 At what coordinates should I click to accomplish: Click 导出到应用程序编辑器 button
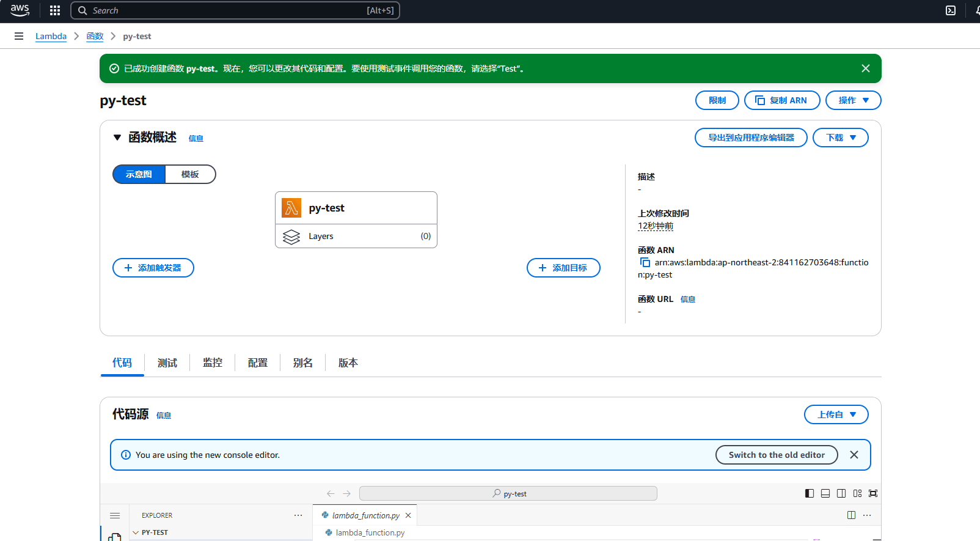click(751, 138)
